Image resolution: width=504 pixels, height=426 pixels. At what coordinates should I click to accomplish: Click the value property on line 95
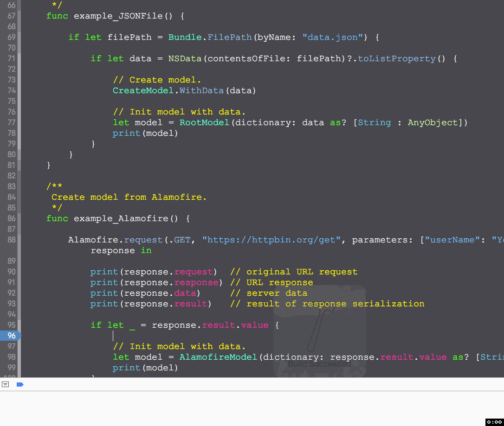(255, 325)
